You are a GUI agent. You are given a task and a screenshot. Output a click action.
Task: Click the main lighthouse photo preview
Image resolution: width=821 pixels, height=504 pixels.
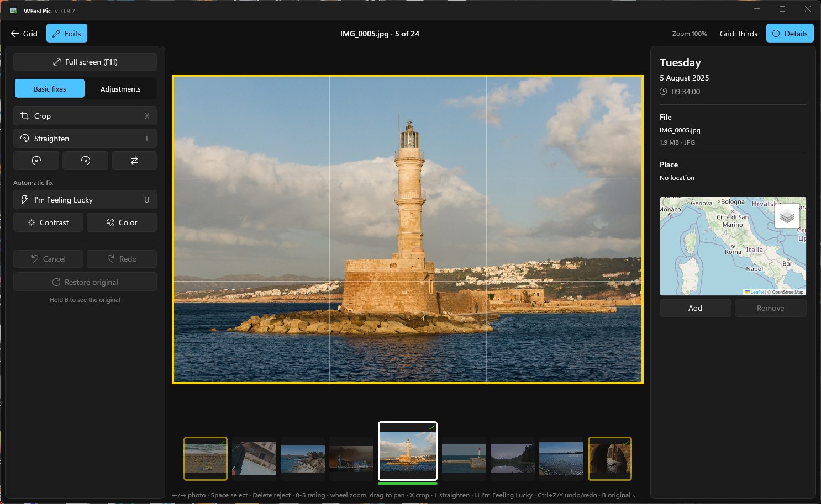408,229
